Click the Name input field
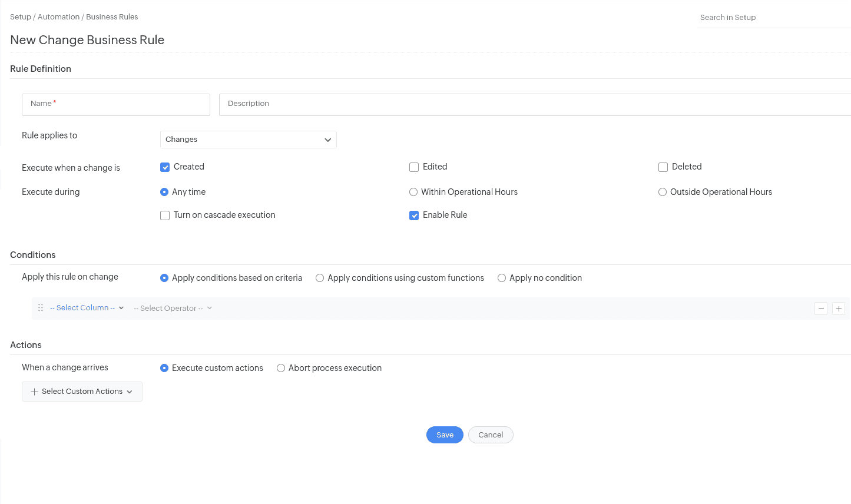Viewport: 851px width, 504px height. (x=116, y=105)
